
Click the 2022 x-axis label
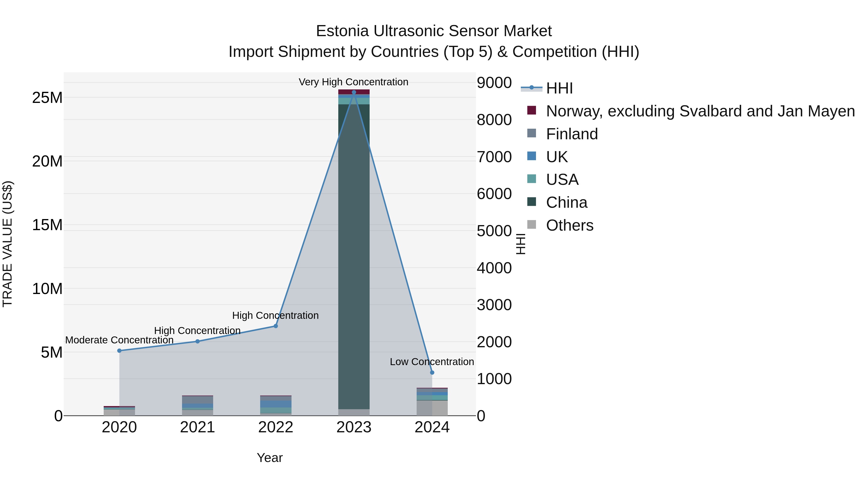(x=276, y=427)
